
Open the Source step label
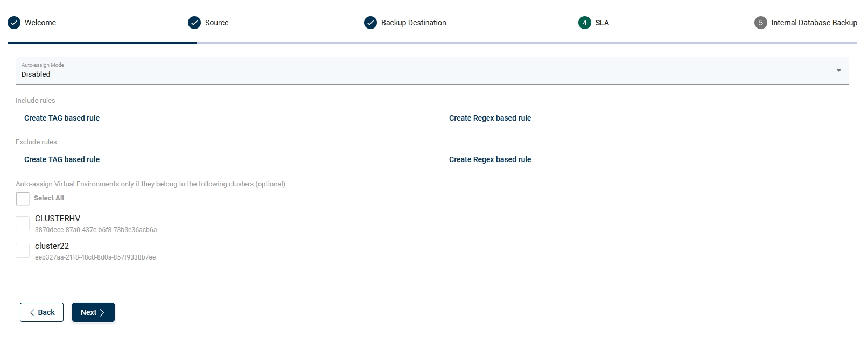[216, 23]
